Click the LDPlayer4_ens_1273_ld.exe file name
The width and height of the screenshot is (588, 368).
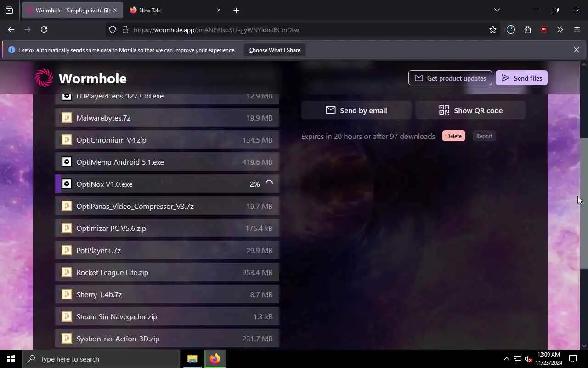pyautogui.click(x=120, y=96)
